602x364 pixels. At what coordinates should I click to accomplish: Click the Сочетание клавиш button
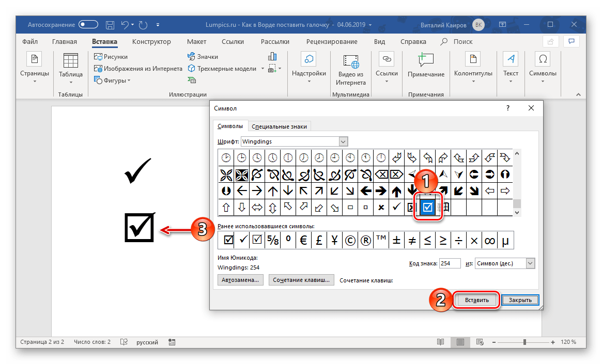pyautogui.click(x=301, y=280)
